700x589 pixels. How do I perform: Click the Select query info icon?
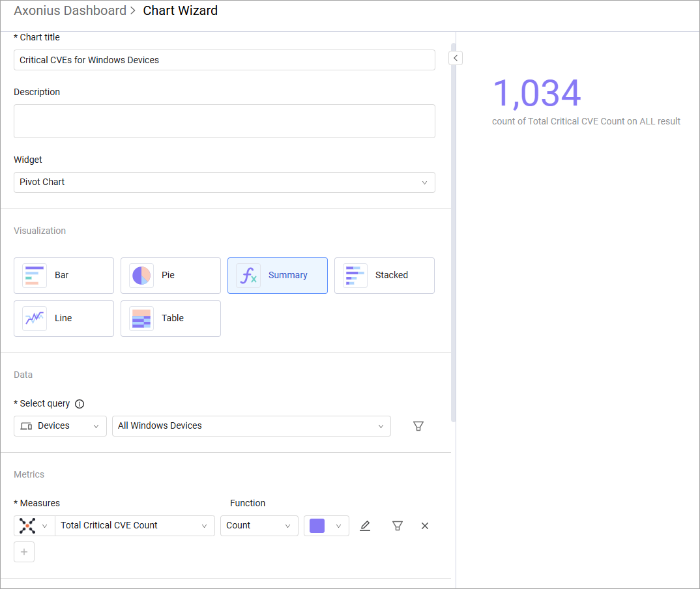point(80,404)
